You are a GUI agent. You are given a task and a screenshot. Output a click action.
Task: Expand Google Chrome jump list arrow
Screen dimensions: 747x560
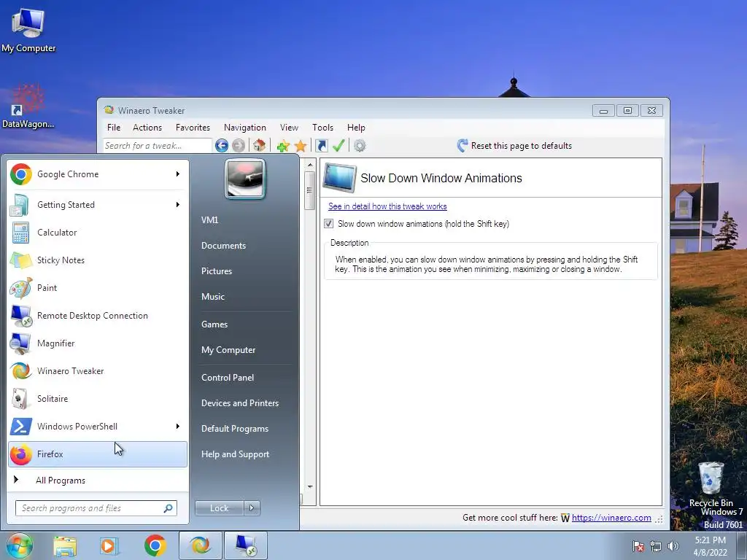tap(178, 174)
